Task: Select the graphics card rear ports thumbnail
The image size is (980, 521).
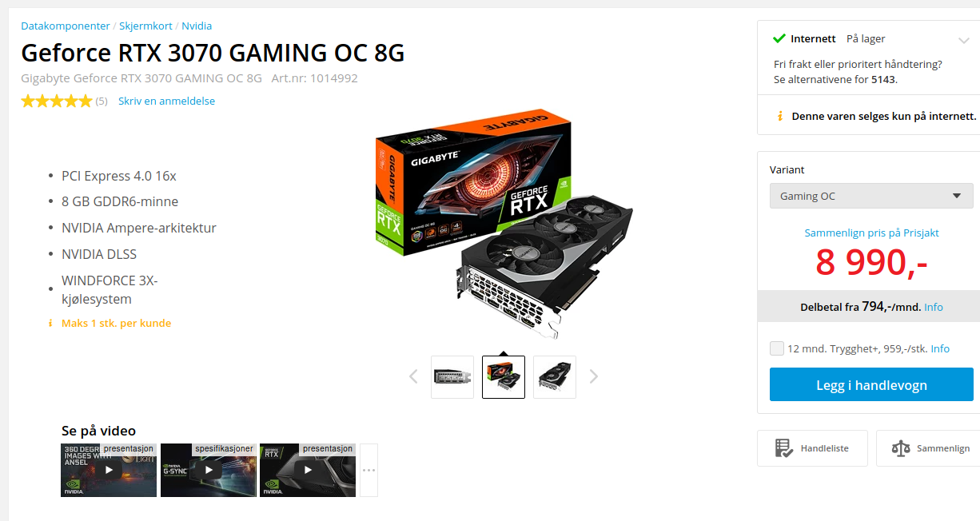Action: pyautogui.click(x=452, y=377)
